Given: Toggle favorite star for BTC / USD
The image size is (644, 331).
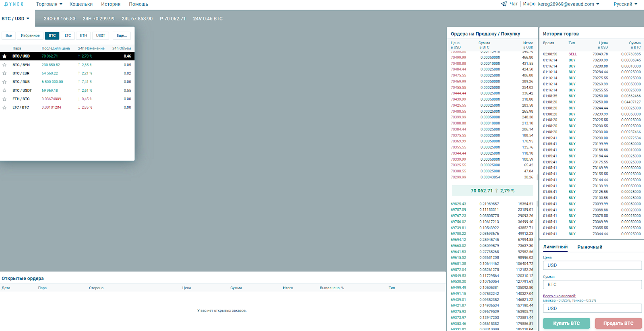Looking at the screenshot, I should (4, 56).
